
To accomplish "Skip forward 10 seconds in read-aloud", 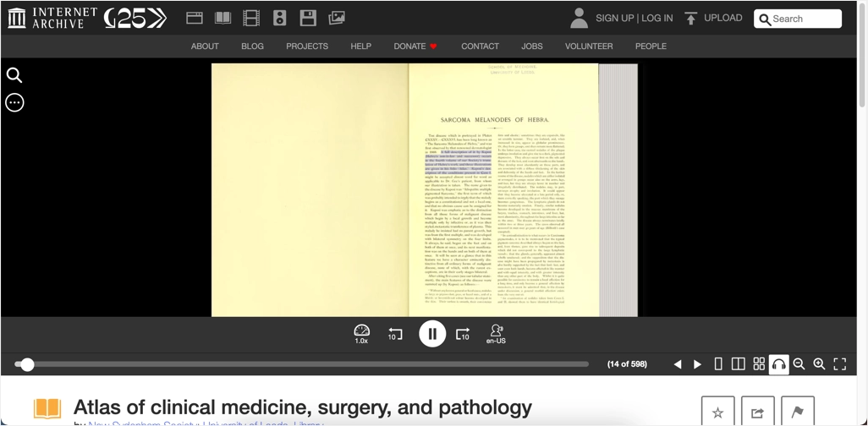I will (463, 334).
